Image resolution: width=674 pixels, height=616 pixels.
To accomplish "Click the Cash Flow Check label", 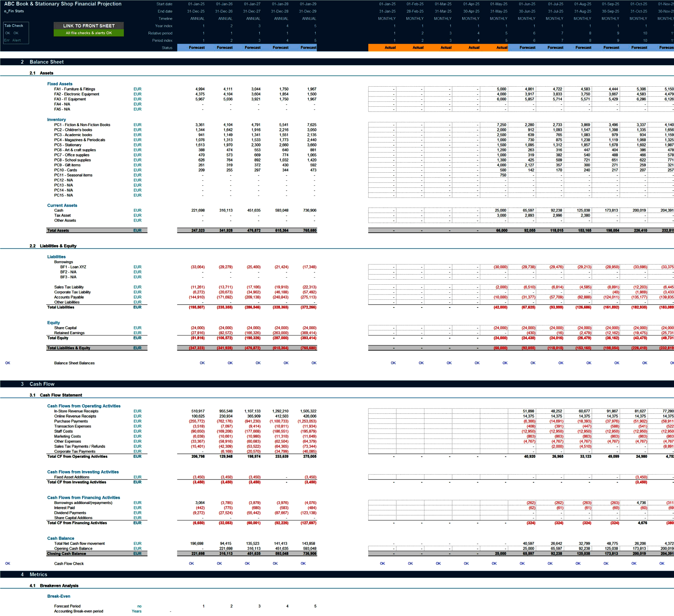I will coord(69,564).
